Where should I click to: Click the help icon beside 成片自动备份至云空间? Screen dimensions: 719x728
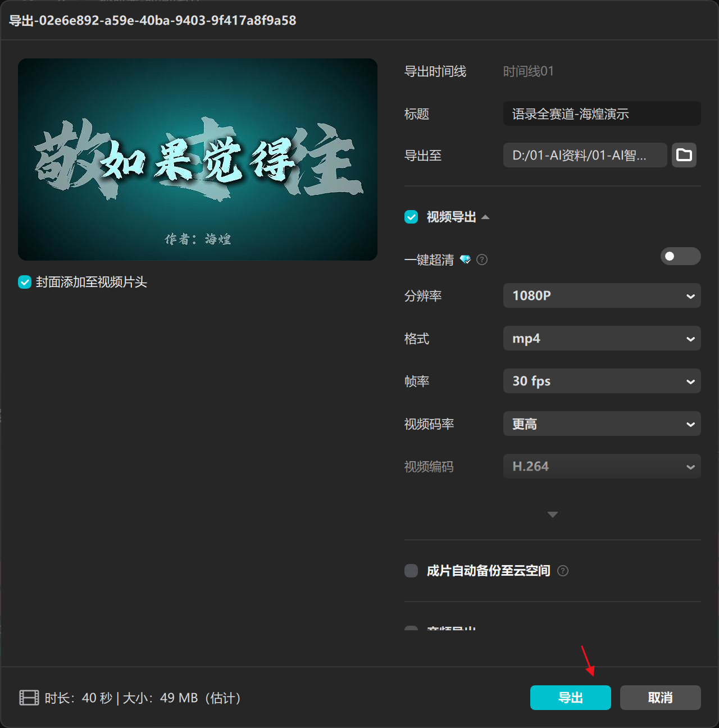point(563,571)
